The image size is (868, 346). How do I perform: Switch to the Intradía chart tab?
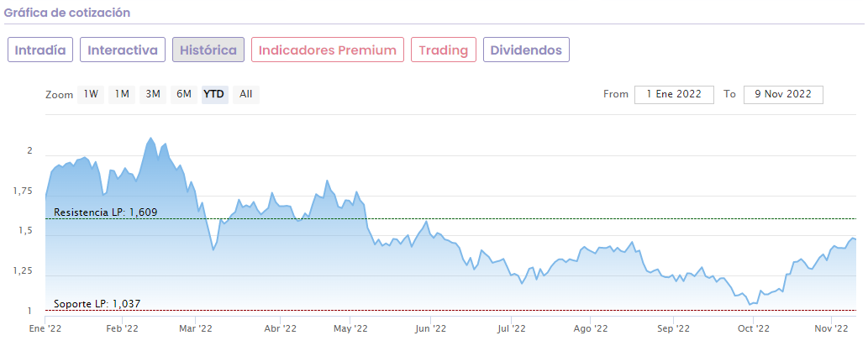(x=41, y=50)
